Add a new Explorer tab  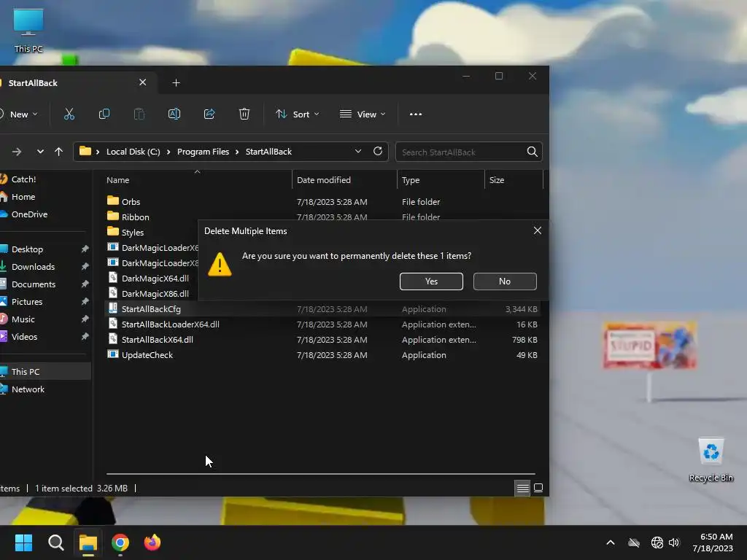tap(176, 83)
